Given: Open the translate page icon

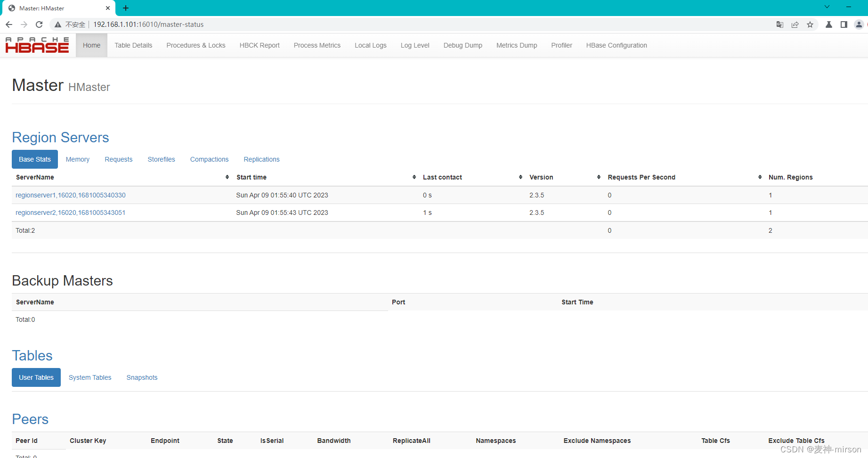Looking at the screenshot, I should coord(780,25).
